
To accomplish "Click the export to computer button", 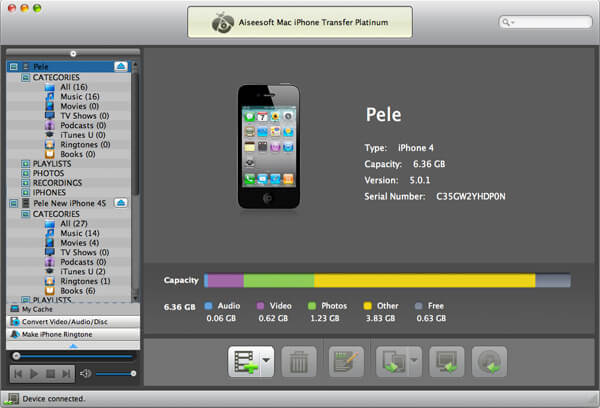I will (x=447, y=362).
